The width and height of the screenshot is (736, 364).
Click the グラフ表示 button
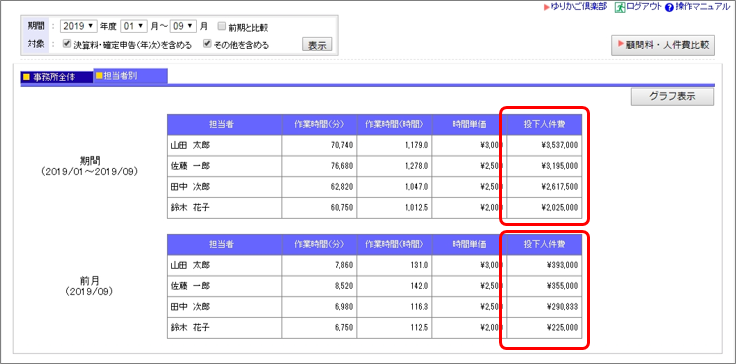672,97
